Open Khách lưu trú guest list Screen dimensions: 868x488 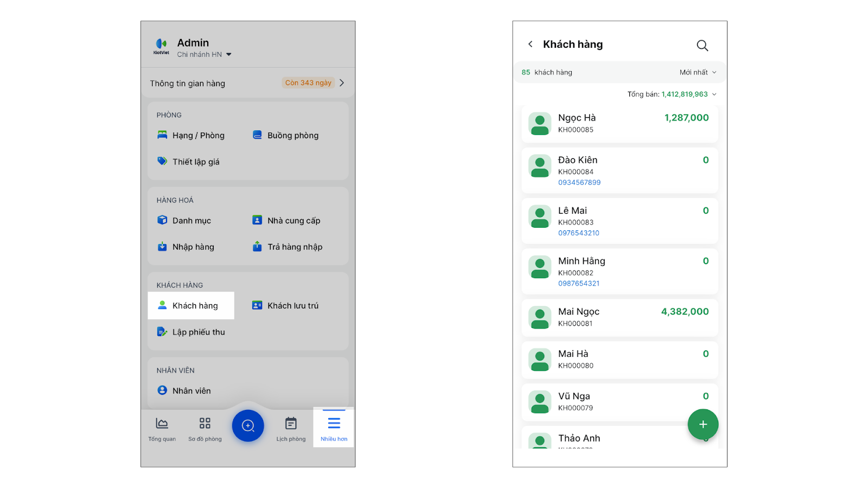286,306
